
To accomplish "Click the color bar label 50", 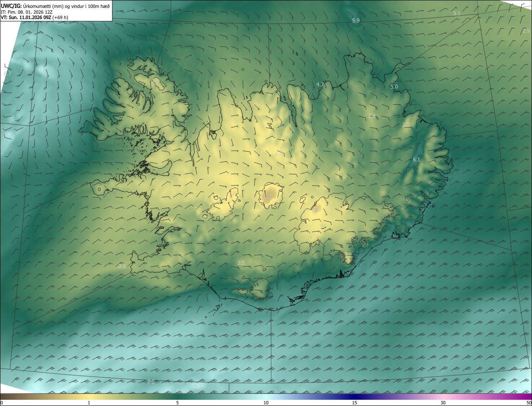I will click(x=528, y=403).
